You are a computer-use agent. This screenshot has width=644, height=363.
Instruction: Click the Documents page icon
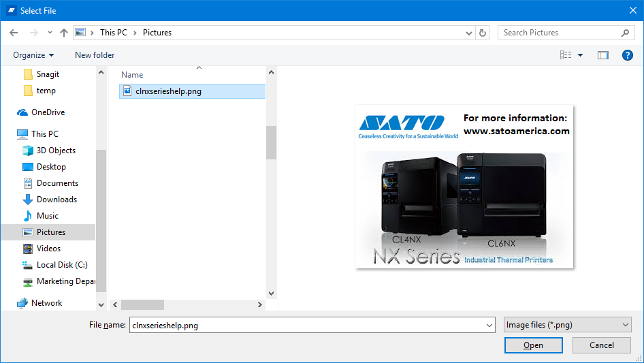(x=28, y=183)
